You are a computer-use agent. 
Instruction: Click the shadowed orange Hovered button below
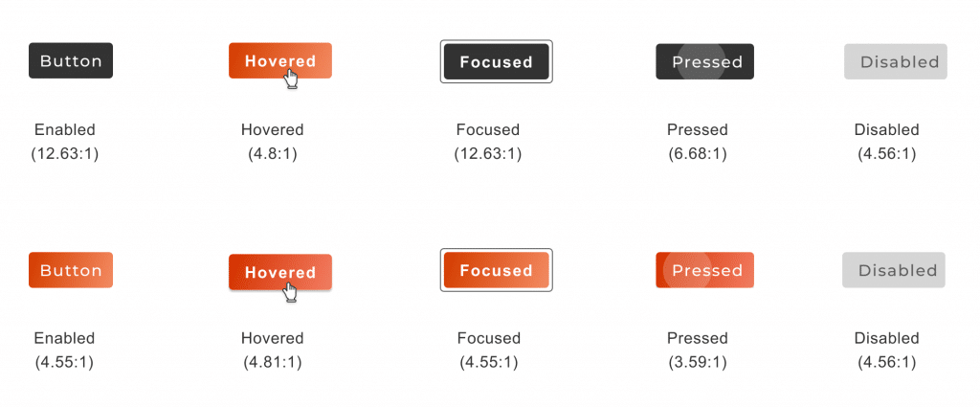tap(280, 272)
